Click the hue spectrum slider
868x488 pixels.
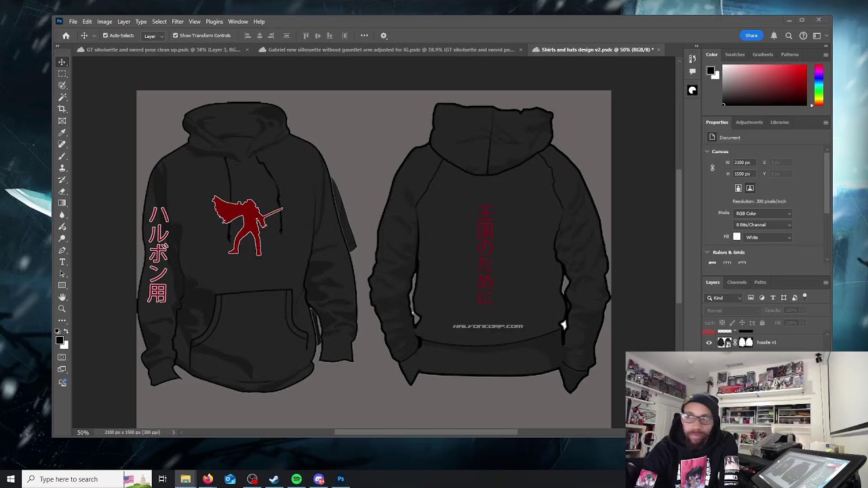click(818, 85)
